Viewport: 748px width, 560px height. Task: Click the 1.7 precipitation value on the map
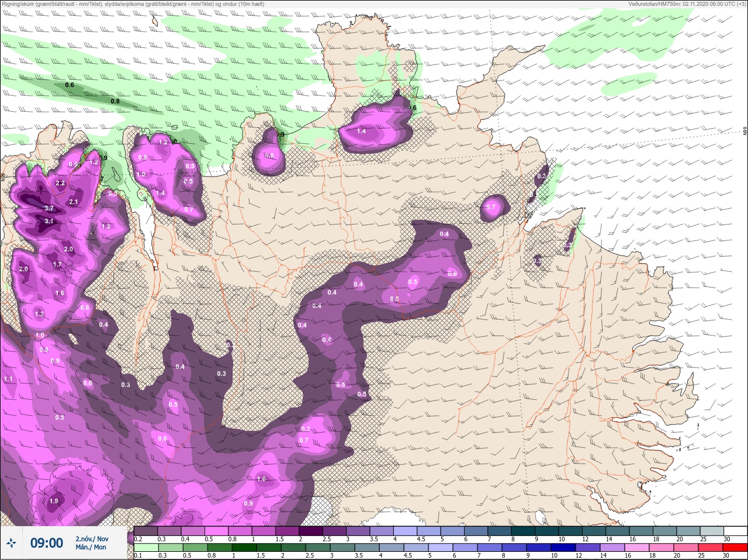(58, 264)
